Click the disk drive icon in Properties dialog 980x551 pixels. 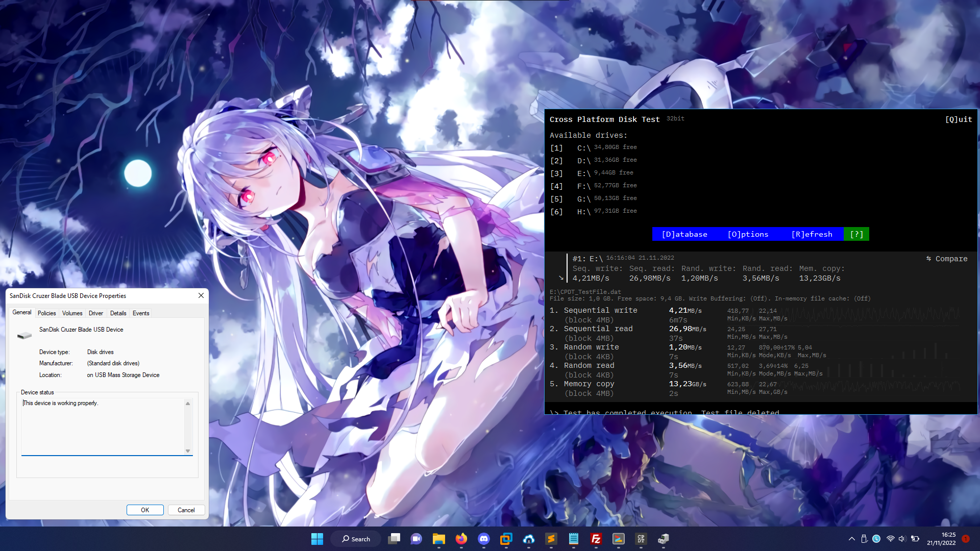point(24,335)
